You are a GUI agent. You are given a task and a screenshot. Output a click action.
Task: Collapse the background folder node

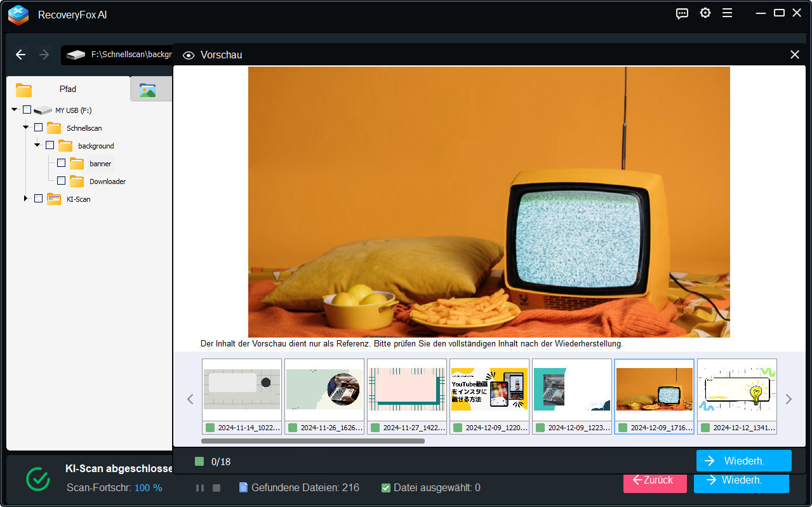pos(37,145)
